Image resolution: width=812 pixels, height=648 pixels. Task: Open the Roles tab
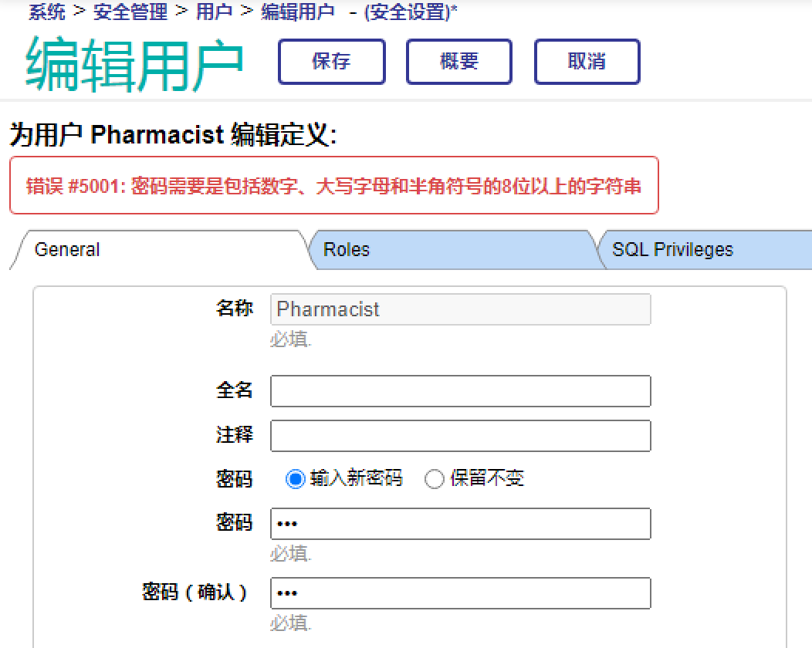(347, 250)
